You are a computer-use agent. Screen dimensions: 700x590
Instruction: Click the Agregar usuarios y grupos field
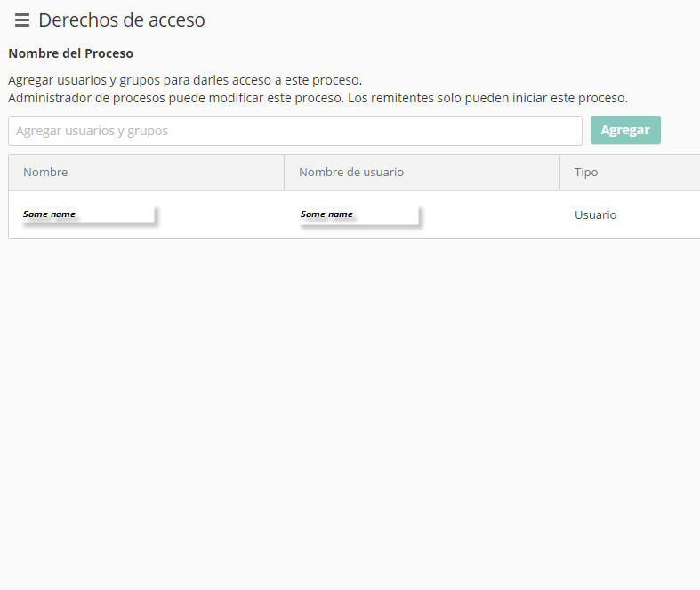(295, 131)
